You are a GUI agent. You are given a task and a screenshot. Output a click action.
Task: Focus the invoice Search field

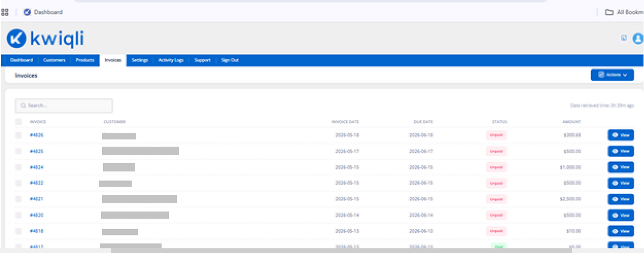click(64, 105)
